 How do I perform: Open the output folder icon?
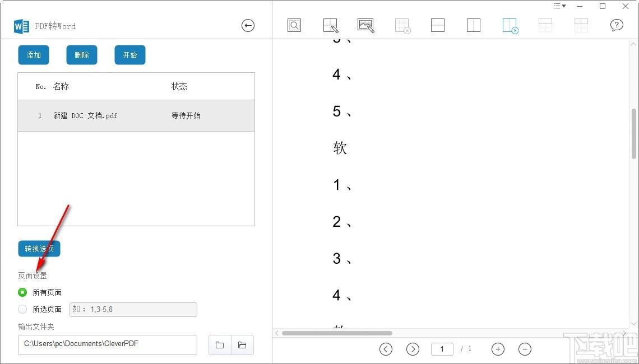click(243, 345)
